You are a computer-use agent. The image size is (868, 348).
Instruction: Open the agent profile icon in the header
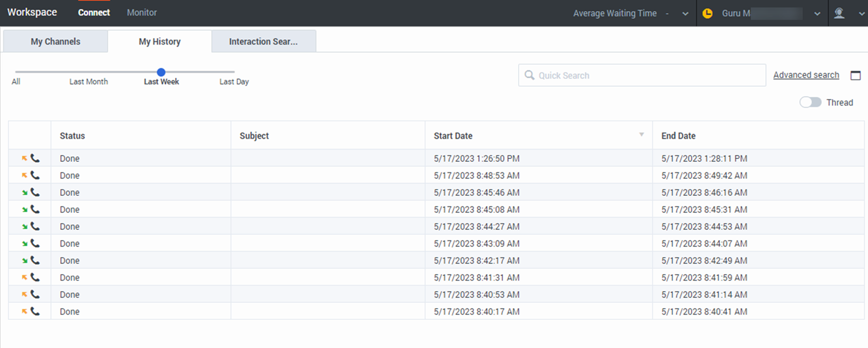tap(839, 13)
